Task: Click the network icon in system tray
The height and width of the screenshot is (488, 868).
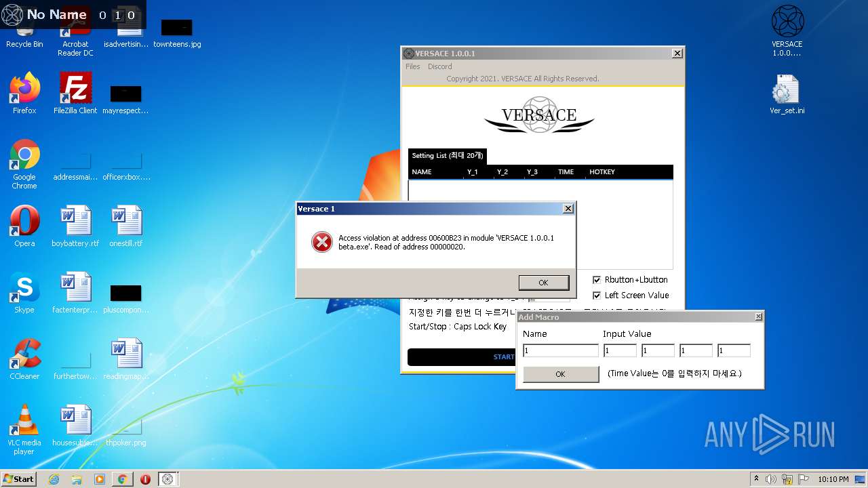Action: (x=787, y=479)
